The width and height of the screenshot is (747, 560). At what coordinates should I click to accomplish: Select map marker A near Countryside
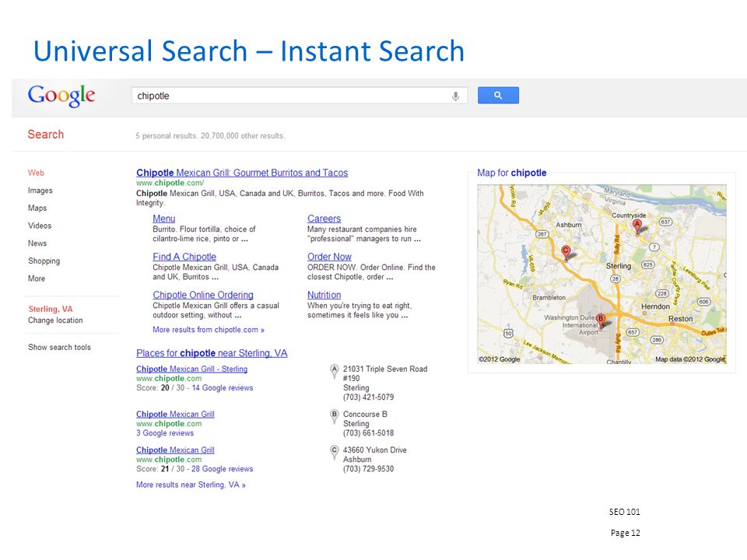click(x=637, y=226)
